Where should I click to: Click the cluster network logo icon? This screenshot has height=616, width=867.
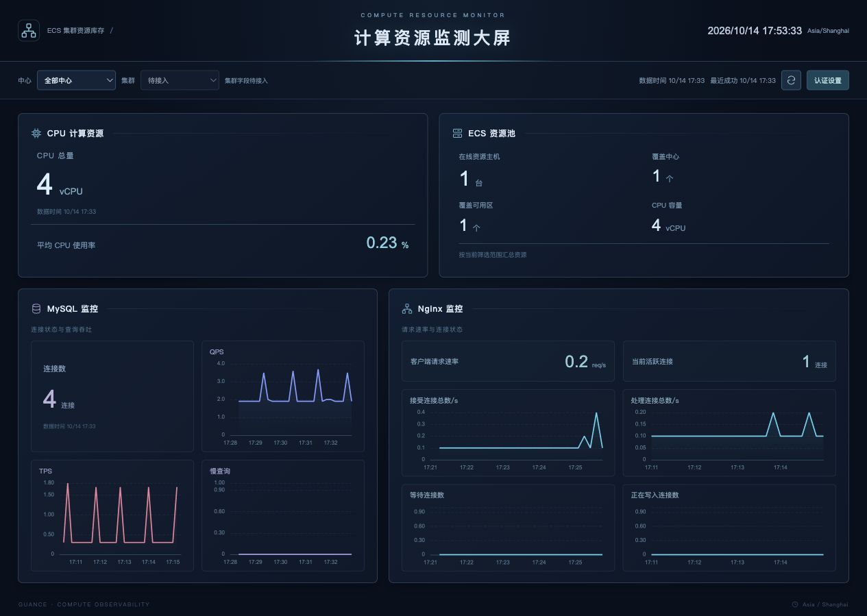tap(29, 31)
